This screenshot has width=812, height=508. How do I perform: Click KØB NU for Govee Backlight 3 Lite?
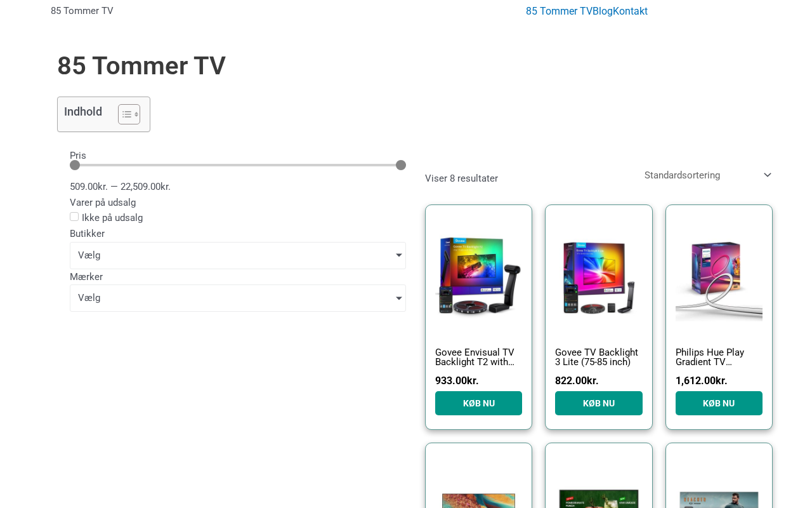[599, 403]
